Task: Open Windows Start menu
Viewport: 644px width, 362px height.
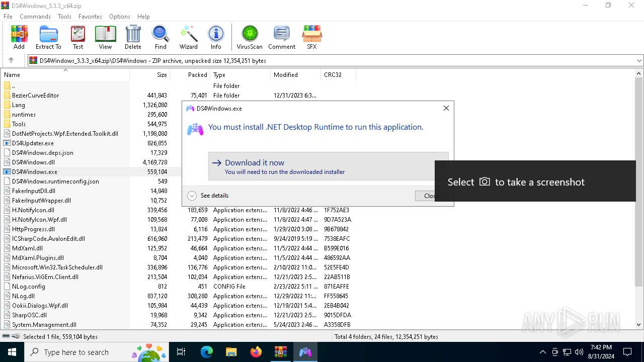Action: (12, 352)
